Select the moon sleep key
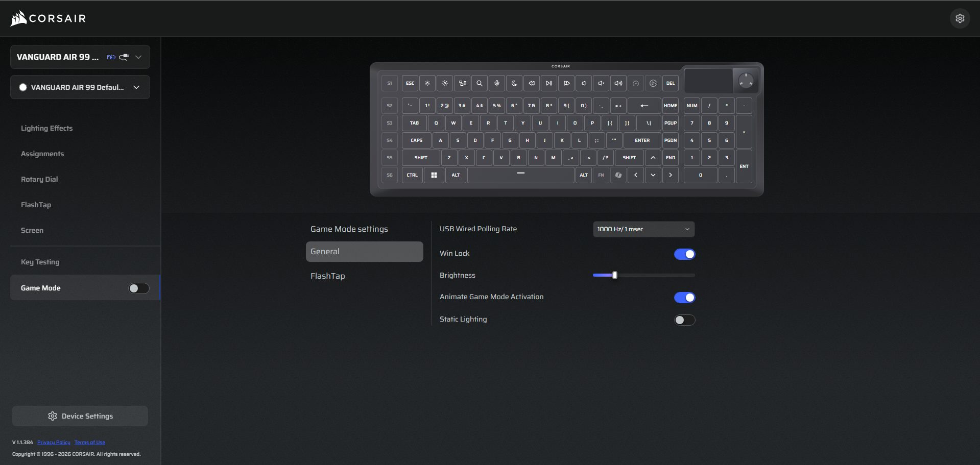 tap(514, 83)
